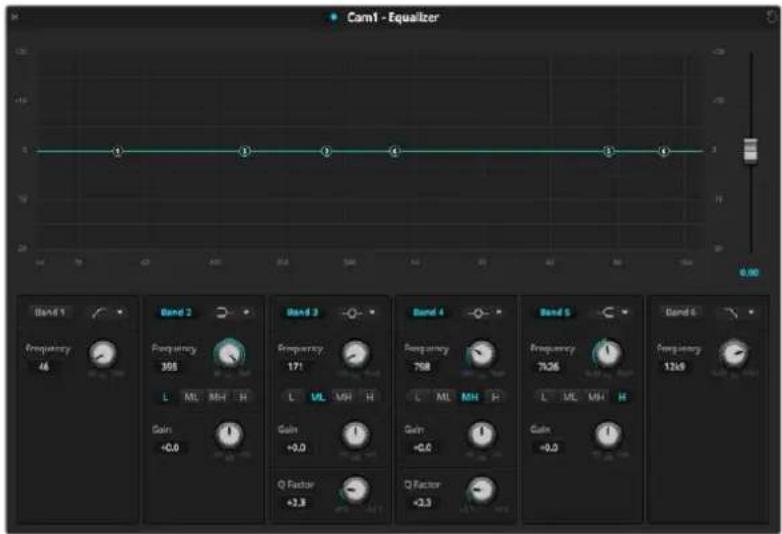Click Band 5 Frequency knob
Image resolution: width=782 pixels, height=534 pixels.
607,354
